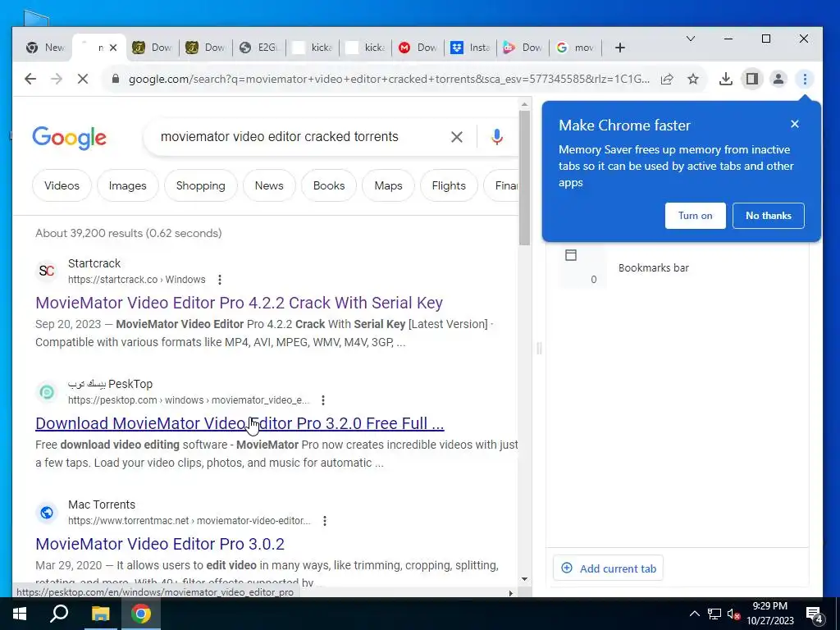Viewport: 840px width, 630px height.
Task: Click the forward navigation arrow
Action: pos(57,80)
